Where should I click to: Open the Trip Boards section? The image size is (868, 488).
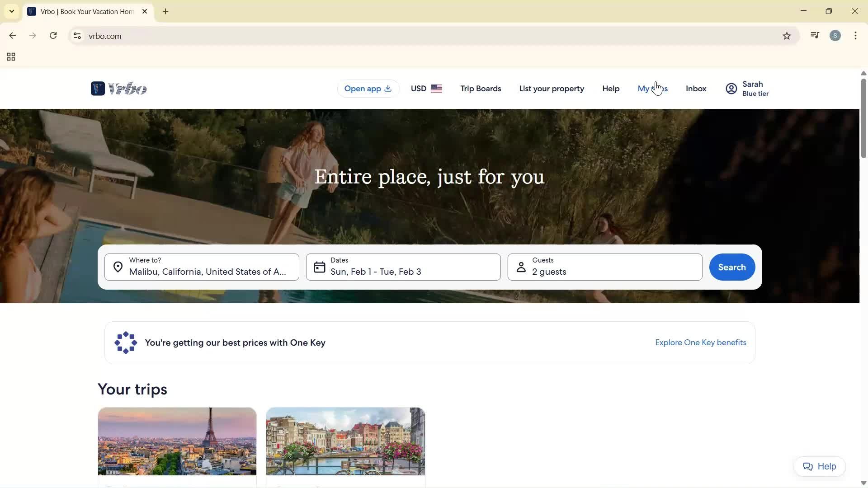coord(480,88)
